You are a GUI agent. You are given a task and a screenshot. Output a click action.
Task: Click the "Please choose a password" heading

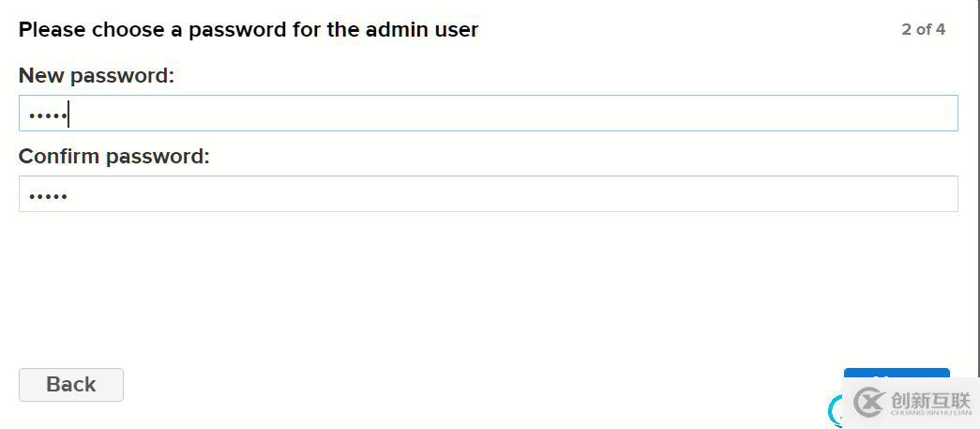point(249,30)
